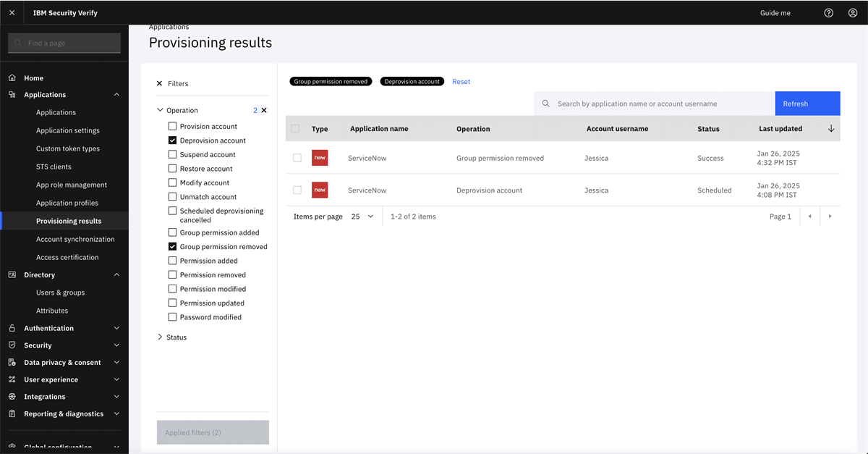Screen dimensions: 868x454
Task: Go to next page arrow in pagination
Action: 830,217
